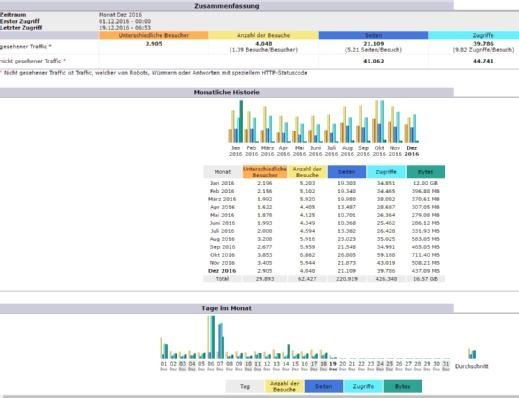Click the orange Unterschiedliche Besucher summary header
This screenshot has height=398, width=519.
pos(154,35)
